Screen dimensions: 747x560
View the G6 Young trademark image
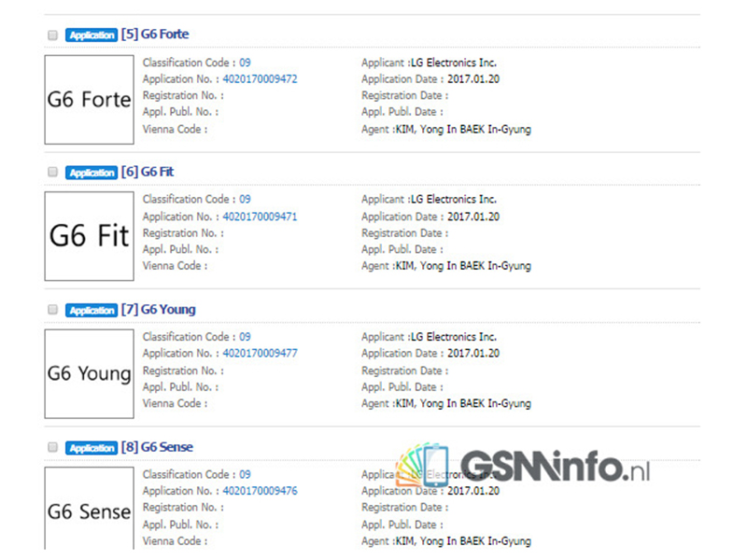89,373
